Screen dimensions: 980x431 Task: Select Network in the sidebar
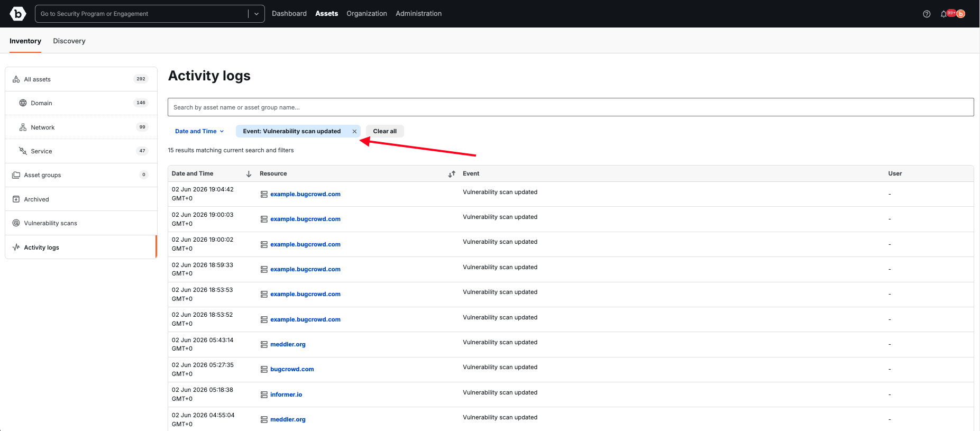pyautogui.click(x=81, y=127)
